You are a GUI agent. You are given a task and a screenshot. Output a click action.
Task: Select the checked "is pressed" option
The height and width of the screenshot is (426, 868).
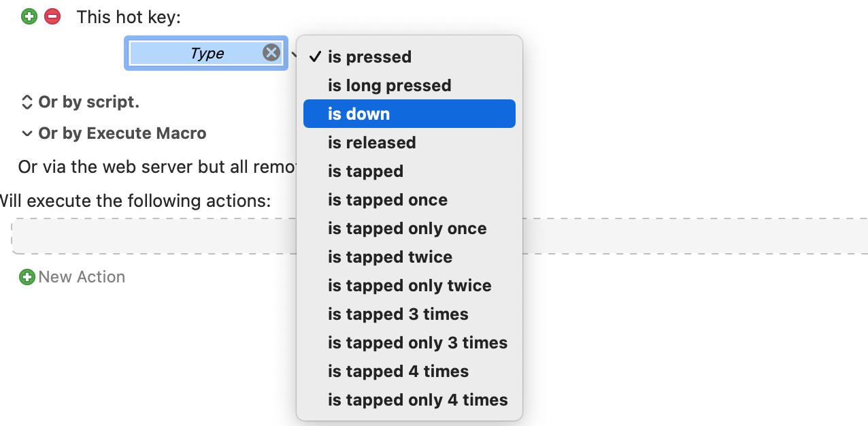pos(369,56)
